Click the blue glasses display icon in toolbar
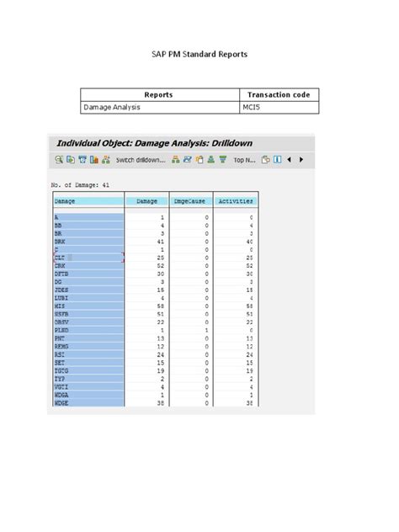This screenshot has width=399, height=532. [82, 159]
